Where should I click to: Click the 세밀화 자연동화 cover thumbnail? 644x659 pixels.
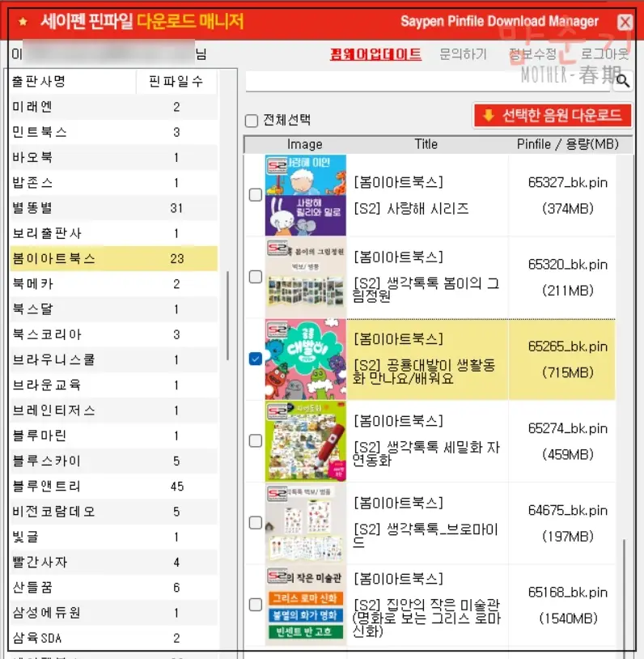click(305, 441)
